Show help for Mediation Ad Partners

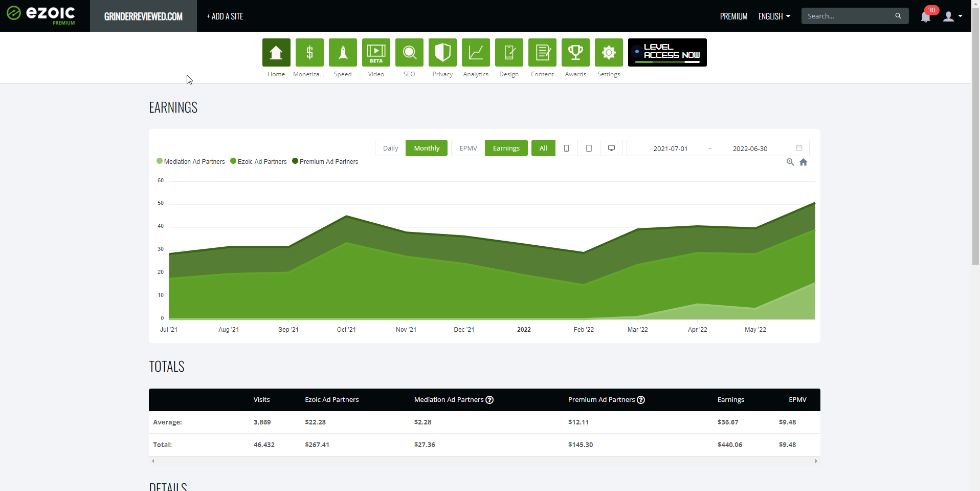point(489,400)
